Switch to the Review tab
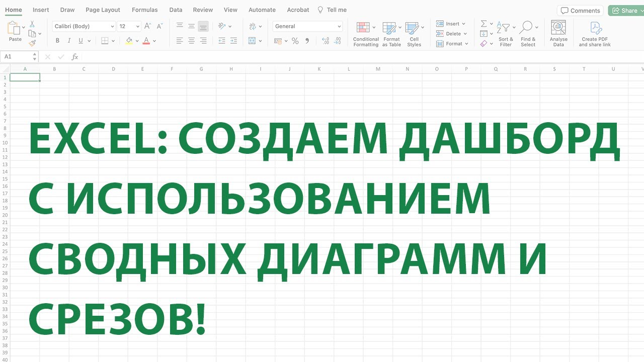This screenshot has height=362, width=644. [203, 10]
